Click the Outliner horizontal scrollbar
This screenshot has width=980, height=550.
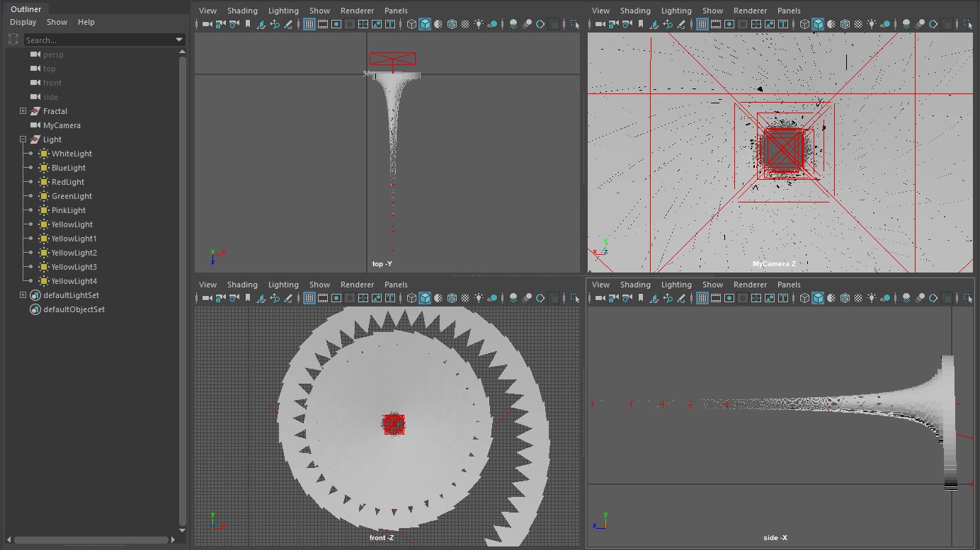click(92, 540)
